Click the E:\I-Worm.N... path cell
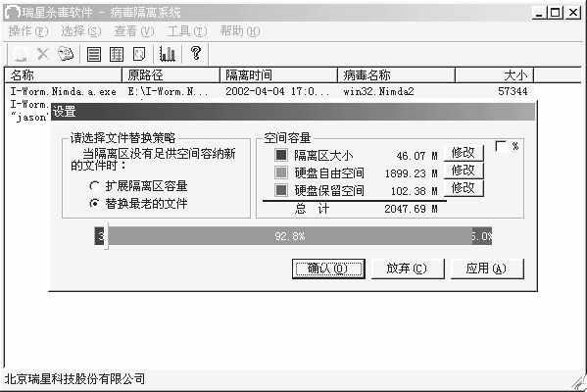 [168, 91]
